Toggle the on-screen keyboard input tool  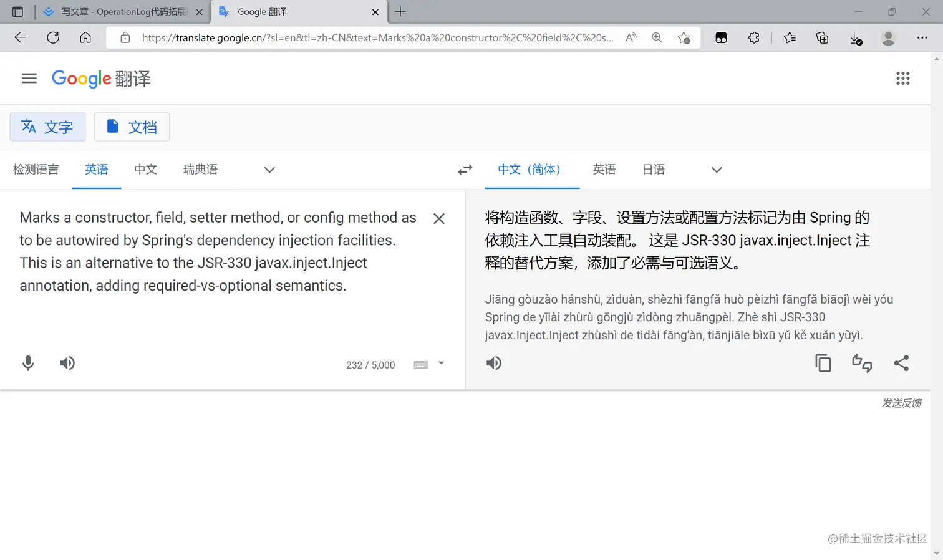[x=421, y=365]
